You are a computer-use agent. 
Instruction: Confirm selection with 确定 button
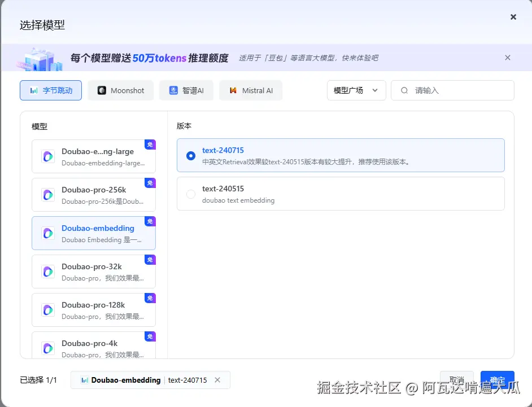498,380
